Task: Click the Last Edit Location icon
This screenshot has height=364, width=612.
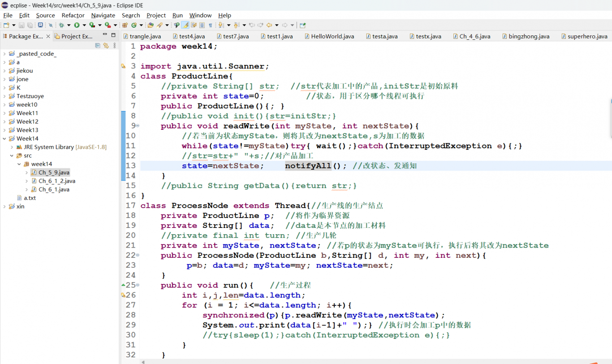Action: pyautogui.click(x=252, y=25)
